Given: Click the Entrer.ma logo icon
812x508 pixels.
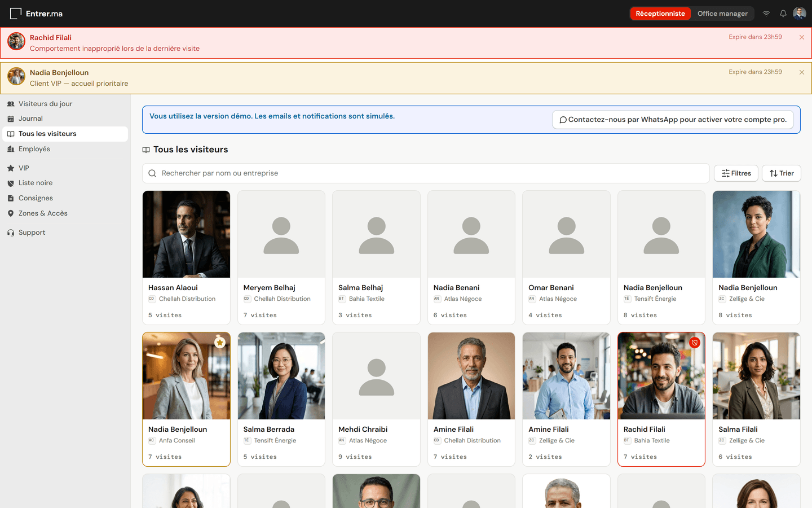Looking at the screenshot, I should [16, 14].
